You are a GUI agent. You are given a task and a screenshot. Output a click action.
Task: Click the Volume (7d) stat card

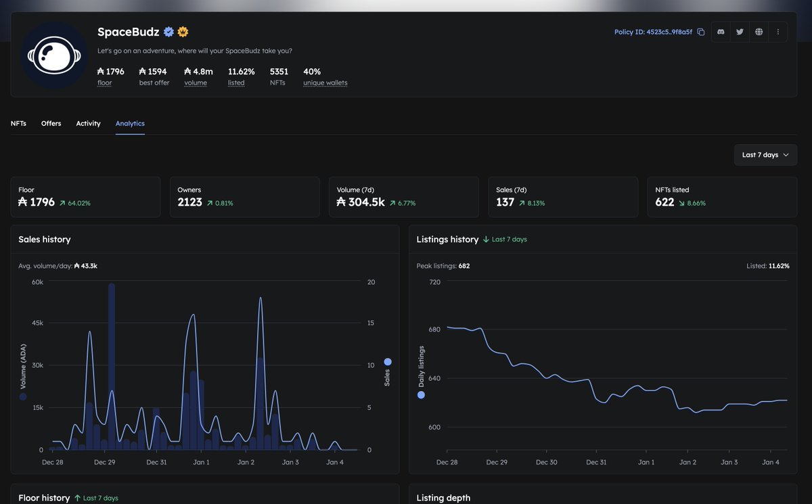(403, 197)
